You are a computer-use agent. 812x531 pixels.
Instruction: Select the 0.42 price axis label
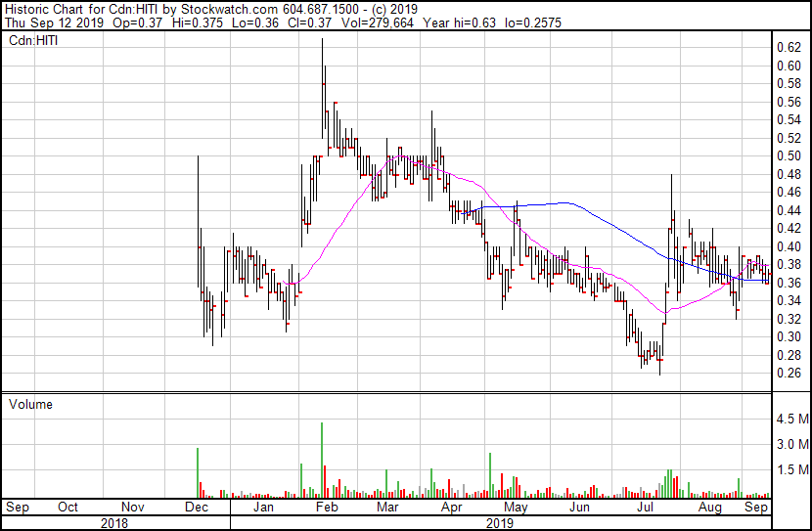coord(789,228)
